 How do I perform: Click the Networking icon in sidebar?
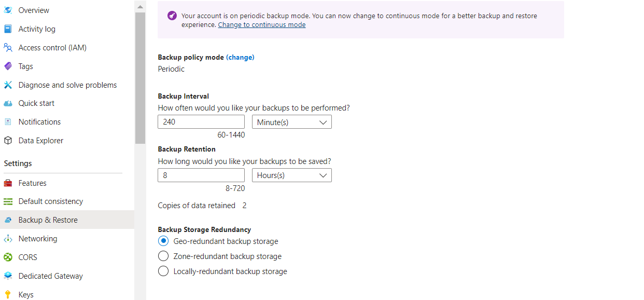click(x=9, y=238)
